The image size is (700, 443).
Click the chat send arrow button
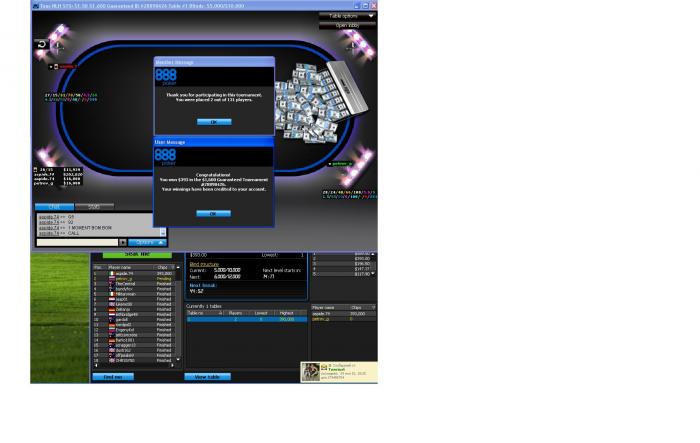pyautogui.click(x=123, y=242)
